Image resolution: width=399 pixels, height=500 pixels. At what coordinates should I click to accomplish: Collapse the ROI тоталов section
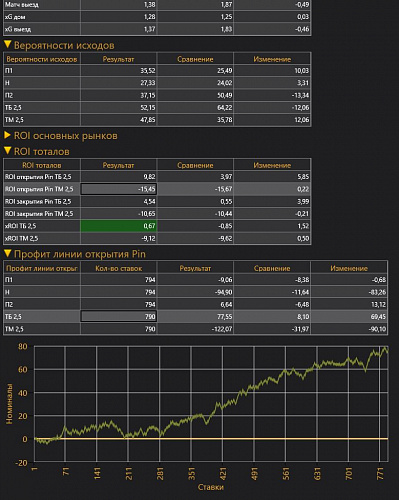(x=8, y=151)
